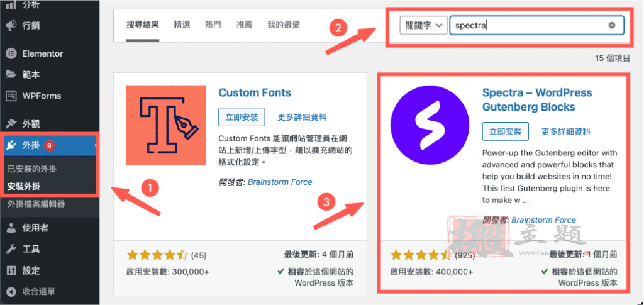Image resolution: width=644 pixels, height=305 pixels.
Task: Open the 行銷 menu label
Action: (31, 26)
